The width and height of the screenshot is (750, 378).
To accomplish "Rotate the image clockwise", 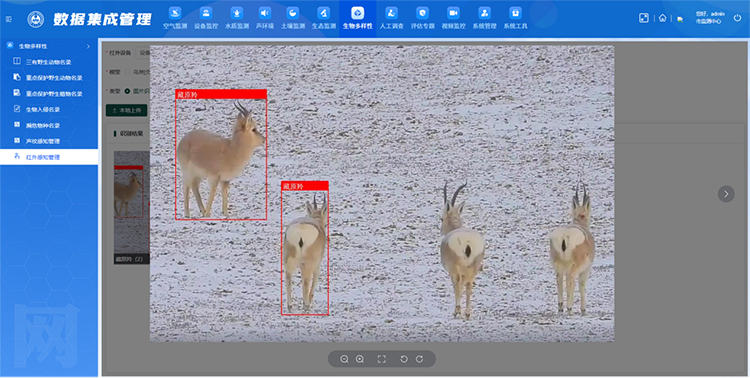I will [419, 359].
